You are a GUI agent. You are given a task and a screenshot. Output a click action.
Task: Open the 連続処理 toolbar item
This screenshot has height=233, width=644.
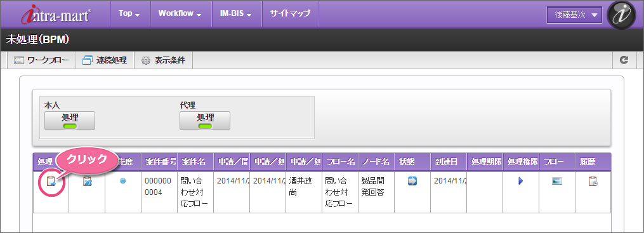pyautogui.click(x=105, y=60)
